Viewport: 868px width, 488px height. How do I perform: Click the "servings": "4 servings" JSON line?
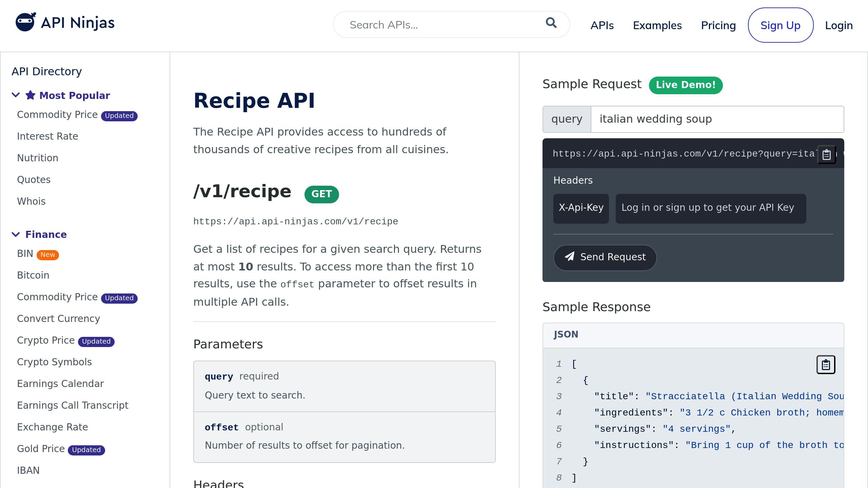[665, 429]
